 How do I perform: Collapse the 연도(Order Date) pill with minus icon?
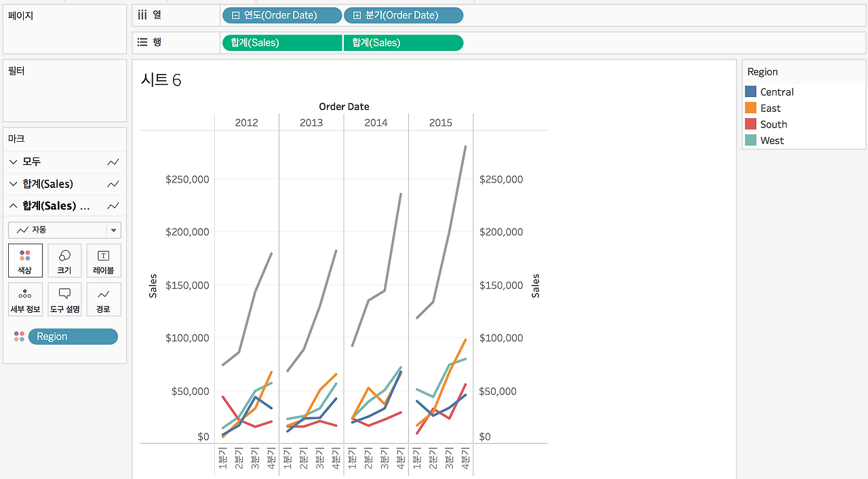tap(235, 16)
